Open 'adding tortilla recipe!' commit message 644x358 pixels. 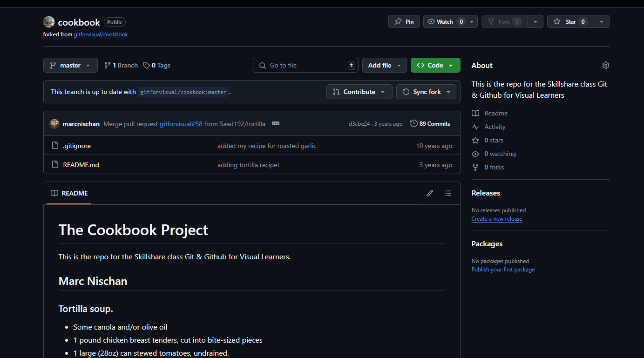[x=248, y=165]
